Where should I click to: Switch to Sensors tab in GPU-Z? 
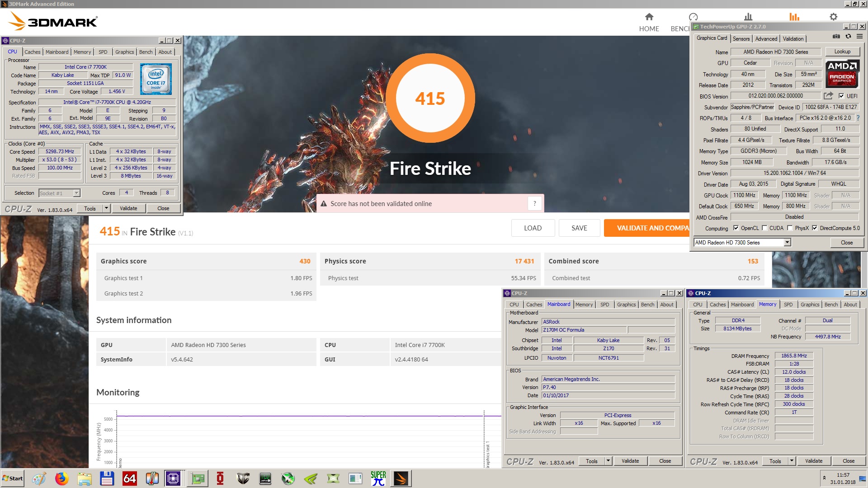pos(741,39)
